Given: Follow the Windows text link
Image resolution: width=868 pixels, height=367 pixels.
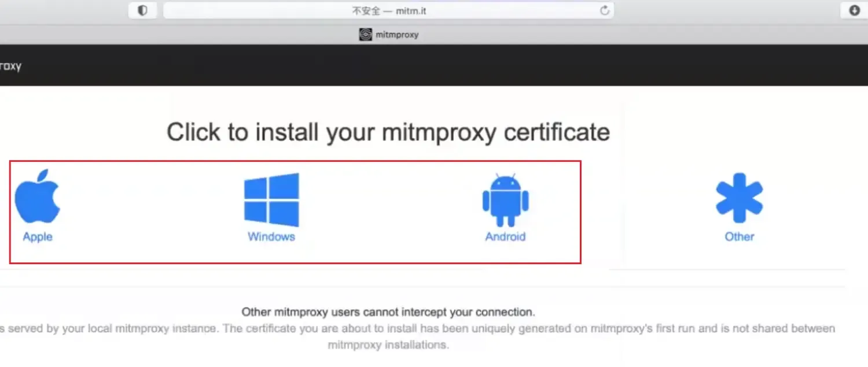Looking at the screenshot, I should (271, 236).
